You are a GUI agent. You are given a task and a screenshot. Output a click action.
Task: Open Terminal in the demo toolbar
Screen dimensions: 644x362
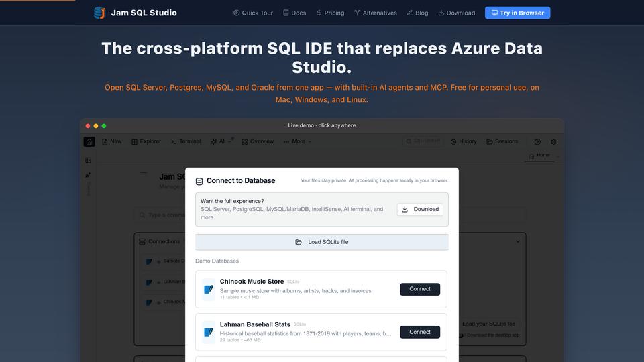186,141
